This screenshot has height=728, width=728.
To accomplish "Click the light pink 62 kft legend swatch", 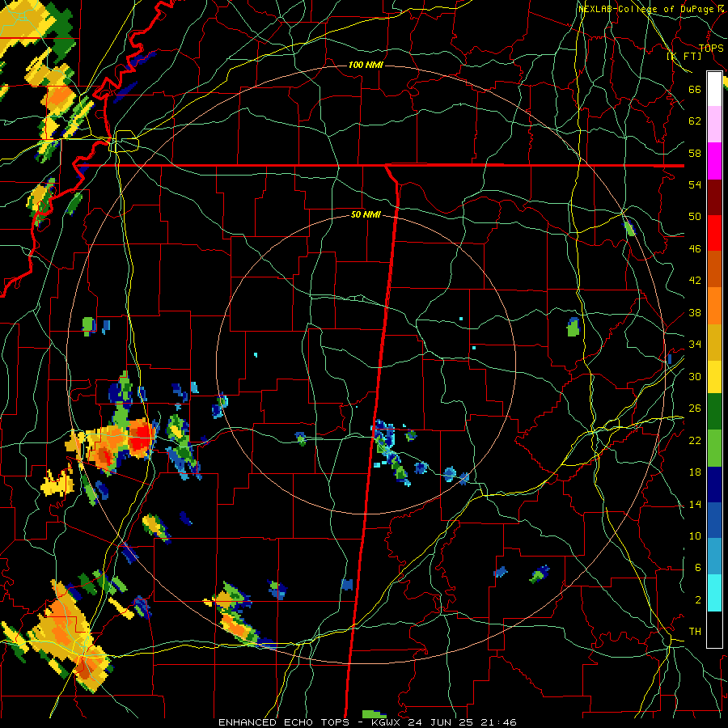I will [x=714, y=125].
